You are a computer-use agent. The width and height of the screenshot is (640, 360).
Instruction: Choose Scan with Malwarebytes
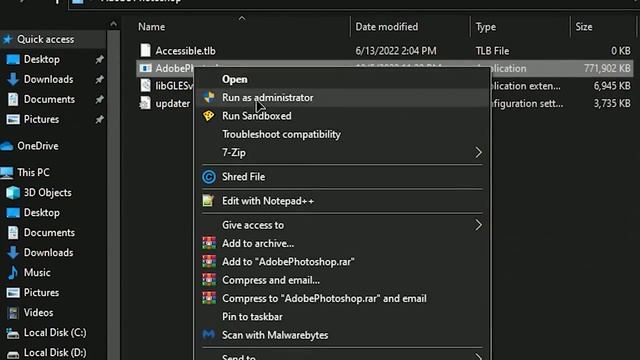pyautogui.click(x=342, y=335)
